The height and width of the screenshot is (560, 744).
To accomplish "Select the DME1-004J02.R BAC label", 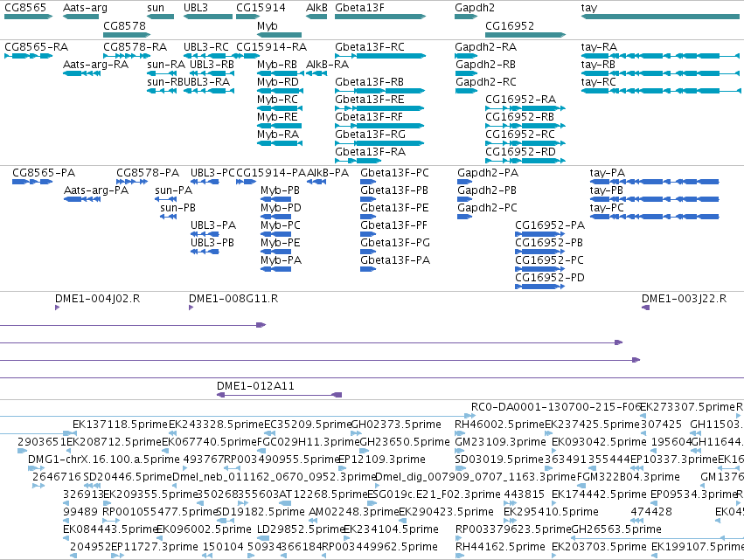I will pyautogui.click(x=97, y=299).
